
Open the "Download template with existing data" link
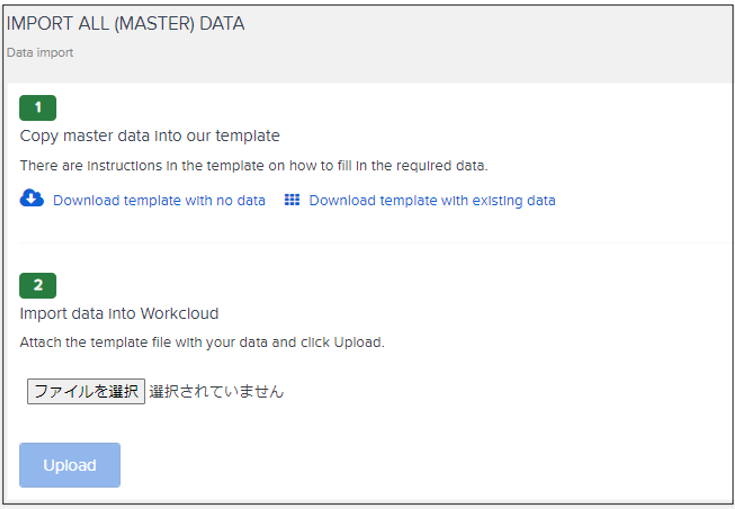(x=432, y=200)
